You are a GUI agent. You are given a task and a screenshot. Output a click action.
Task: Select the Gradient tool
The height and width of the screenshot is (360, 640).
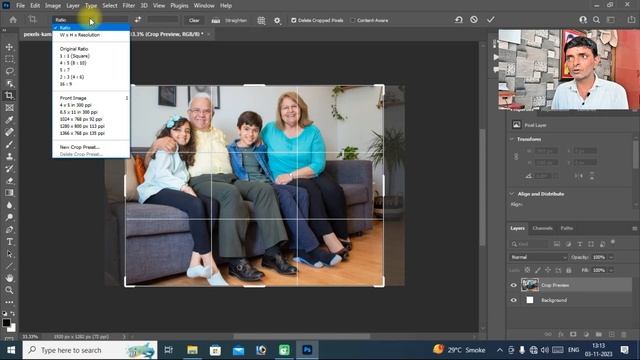click(9, 193)
